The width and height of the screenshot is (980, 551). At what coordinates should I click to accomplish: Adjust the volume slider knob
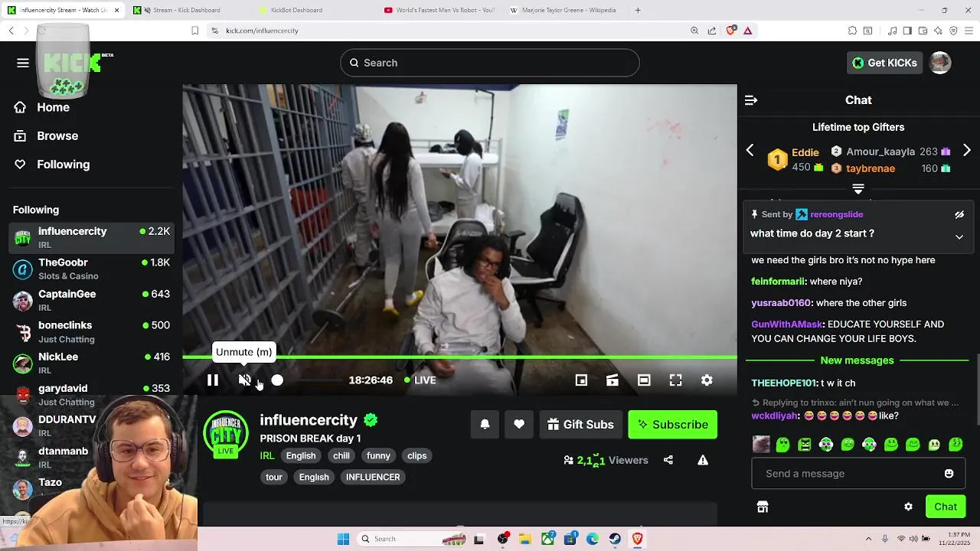277,380
